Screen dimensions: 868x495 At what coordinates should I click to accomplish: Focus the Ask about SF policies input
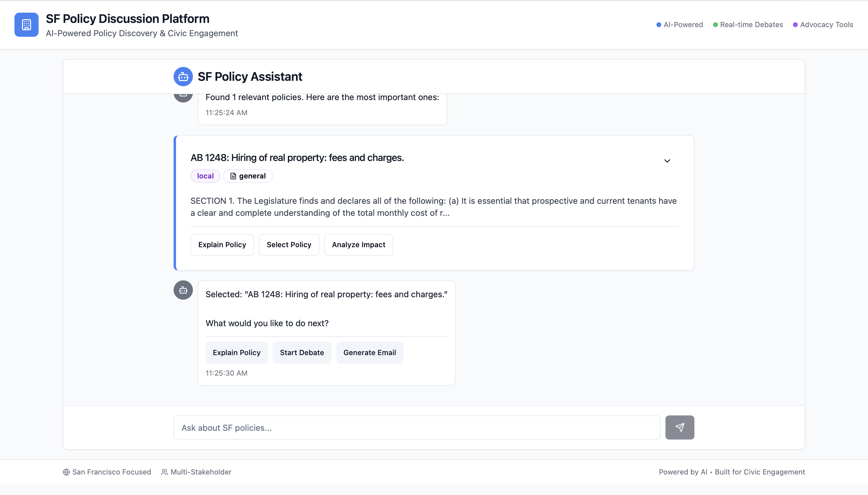click(x=417, y=428)
